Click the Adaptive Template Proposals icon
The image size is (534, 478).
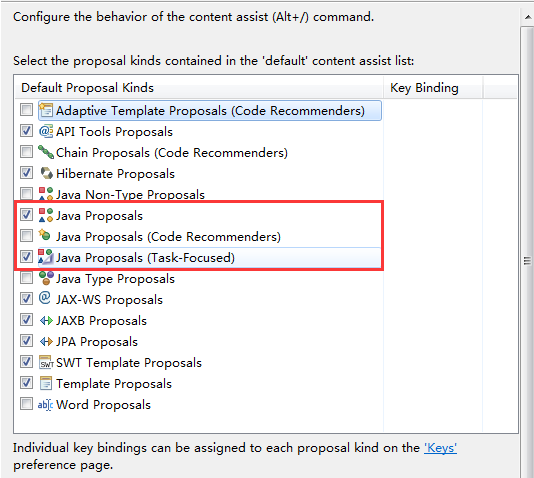coord(46,110)
